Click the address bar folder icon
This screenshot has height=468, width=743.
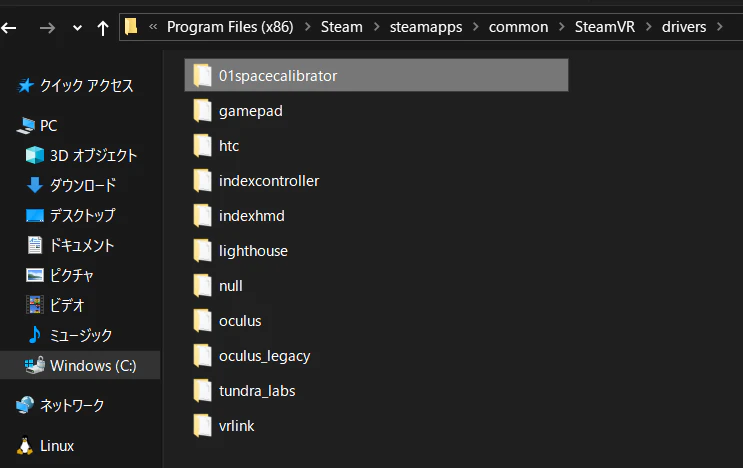point(131,27)
